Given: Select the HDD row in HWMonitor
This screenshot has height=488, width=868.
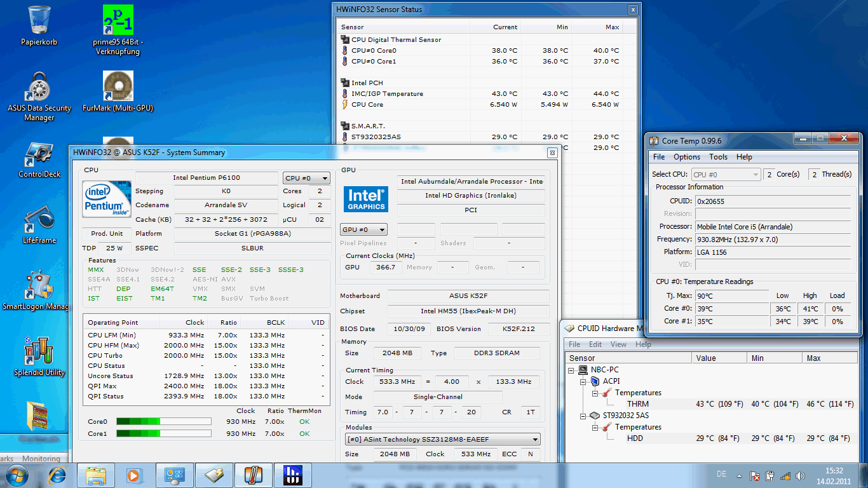Looking at the screenshot, I should [x=712, y=438].
